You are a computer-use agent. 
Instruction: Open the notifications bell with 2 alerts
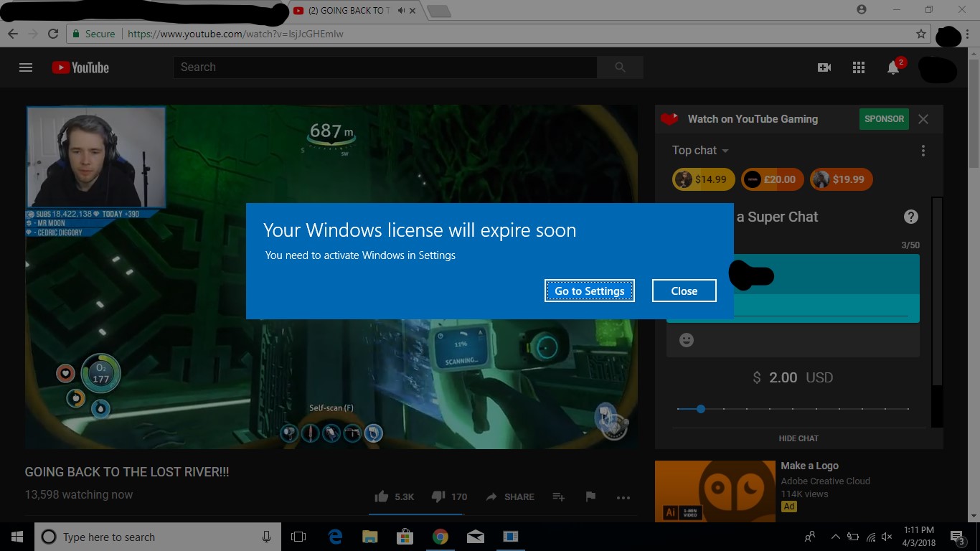pos(893,67)
